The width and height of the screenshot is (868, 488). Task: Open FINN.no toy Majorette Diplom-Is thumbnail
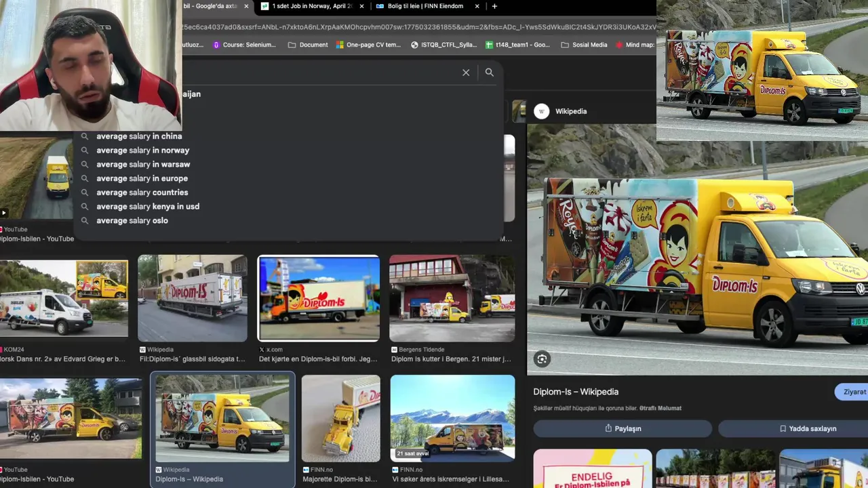coord(341,418)
